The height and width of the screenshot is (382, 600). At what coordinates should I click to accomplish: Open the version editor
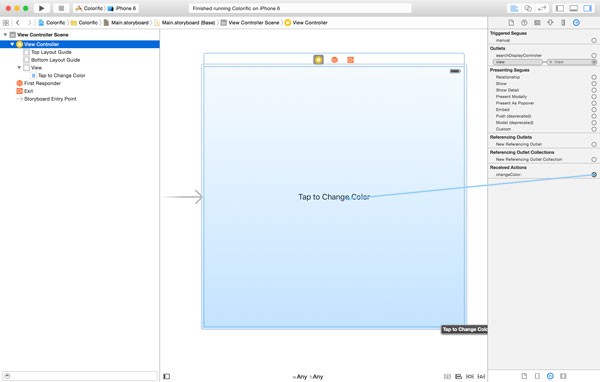[542, 8]
